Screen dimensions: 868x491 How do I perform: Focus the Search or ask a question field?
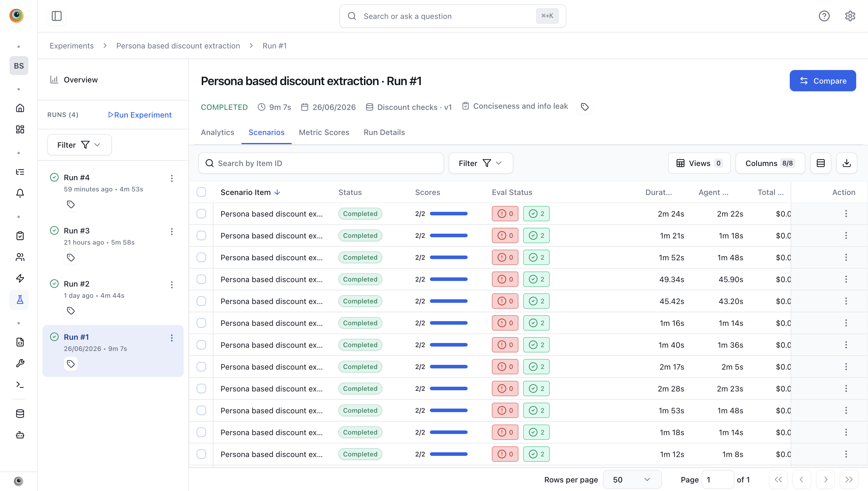453,16
